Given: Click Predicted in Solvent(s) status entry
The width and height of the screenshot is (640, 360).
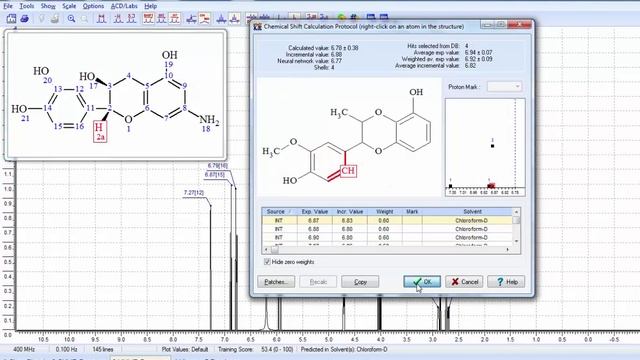Looking at the screenshot, I should coord(344,349).
